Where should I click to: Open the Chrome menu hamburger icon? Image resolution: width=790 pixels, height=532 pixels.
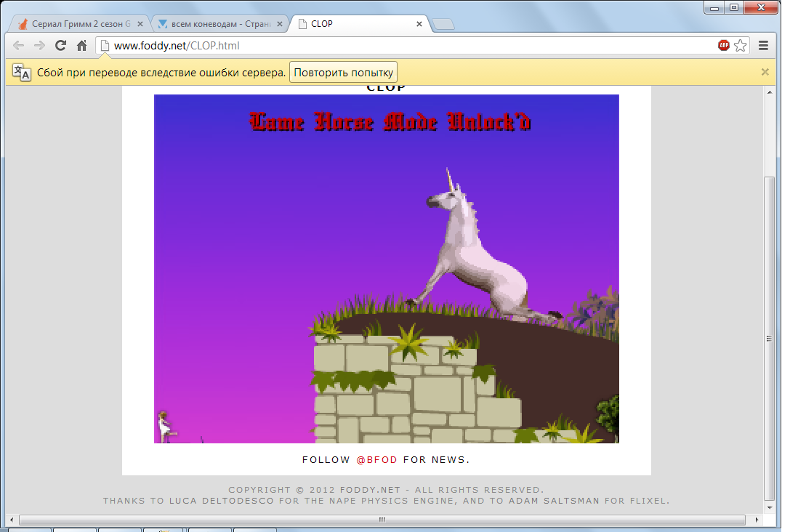(x=763, y=45)
